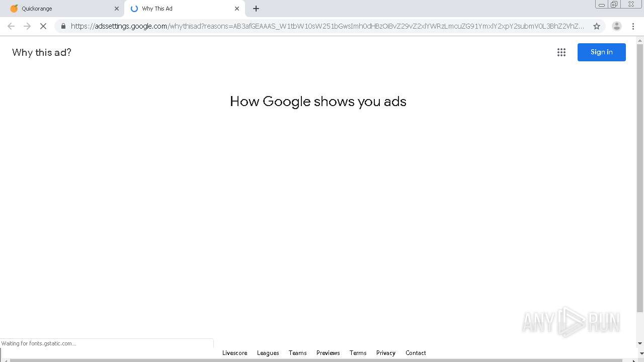Click the Why this ad? heading
644x362 pixels.
42,52
